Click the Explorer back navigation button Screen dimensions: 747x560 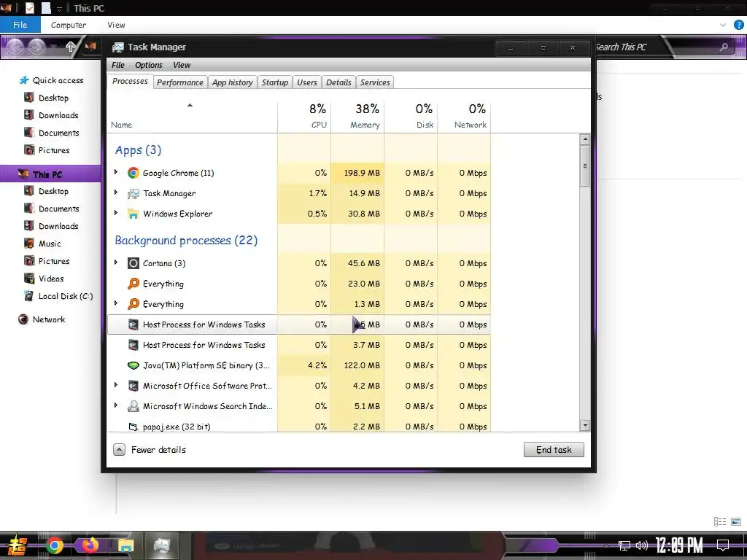pyautogui.click(x=15, y=47)
